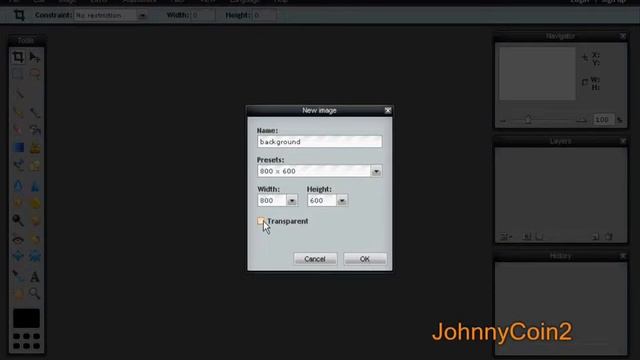Screen dimensions: 640x360
Task: Select the Red eye reduction tool
Action: tap(18, 239)
